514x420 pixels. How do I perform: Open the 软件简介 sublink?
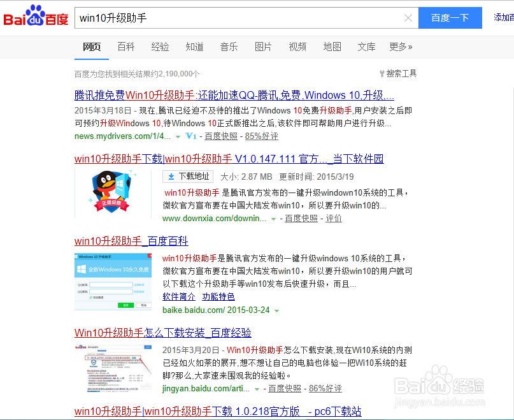coord(178,296)
